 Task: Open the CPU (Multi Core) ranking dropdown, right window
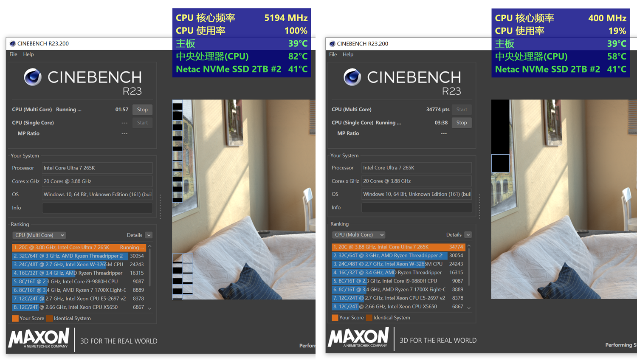(x=359, y=234)
